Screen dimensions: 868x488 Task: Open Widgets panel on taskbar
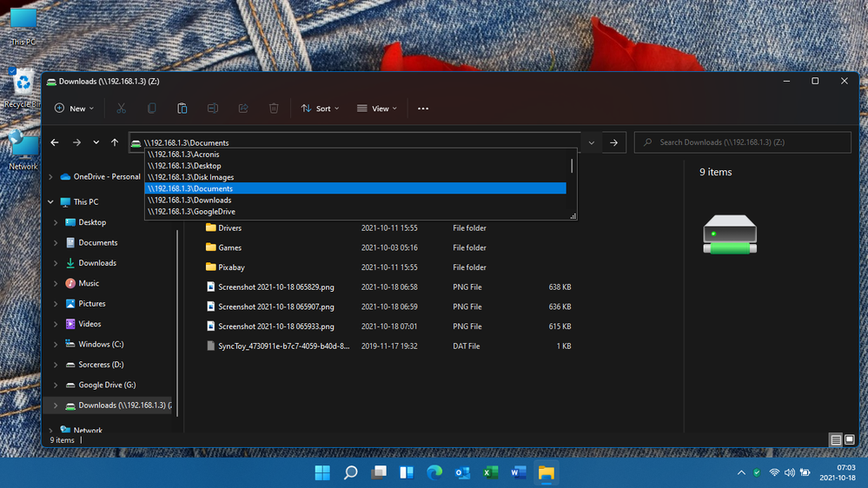(407, 472)
